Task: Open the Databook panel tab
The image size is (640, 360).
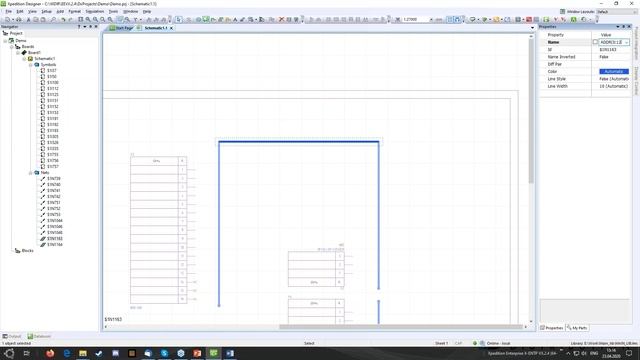Action: [39, 336]
